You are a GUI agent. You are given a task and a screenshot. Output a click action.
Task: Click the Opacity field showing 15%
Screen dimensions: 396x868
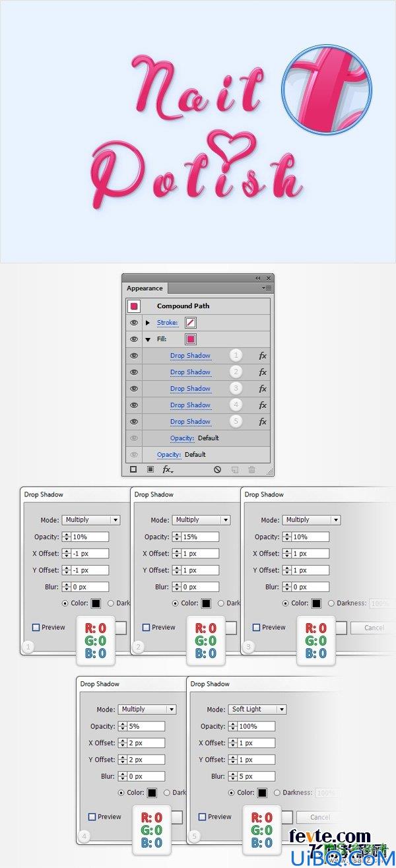(x=201, y=537)
